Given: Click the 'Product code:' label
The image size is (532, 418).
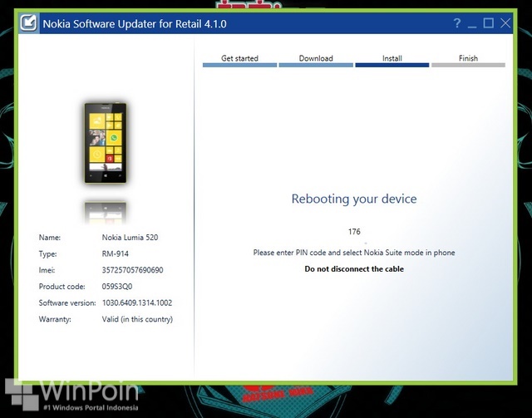Looking at the screenshot, I should pos(62,287).
